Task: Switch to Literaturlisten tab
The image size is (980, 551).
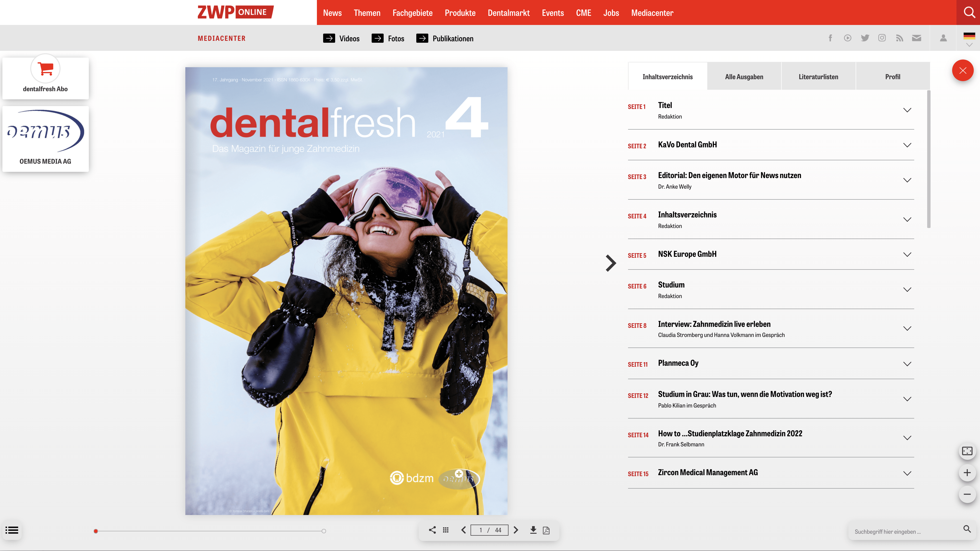Action: (x=818, y=76)
